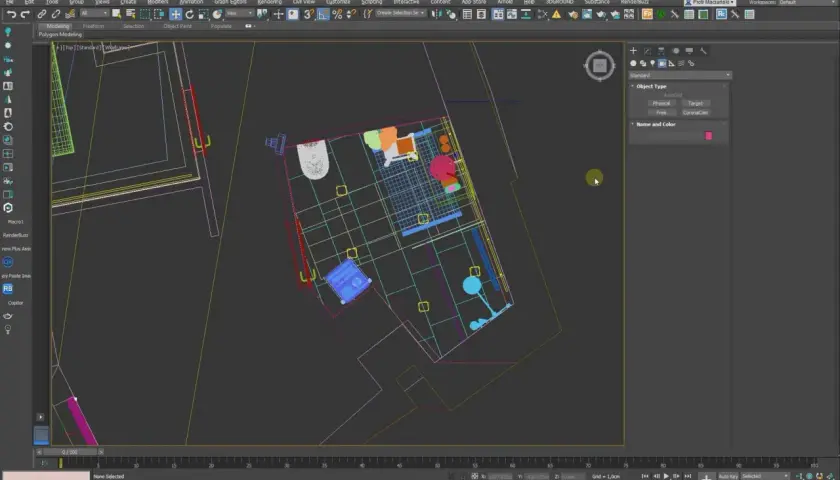Toggle the Percent Snap button
The width and height of the screenshot is (840, 480).
pos(338,14)
